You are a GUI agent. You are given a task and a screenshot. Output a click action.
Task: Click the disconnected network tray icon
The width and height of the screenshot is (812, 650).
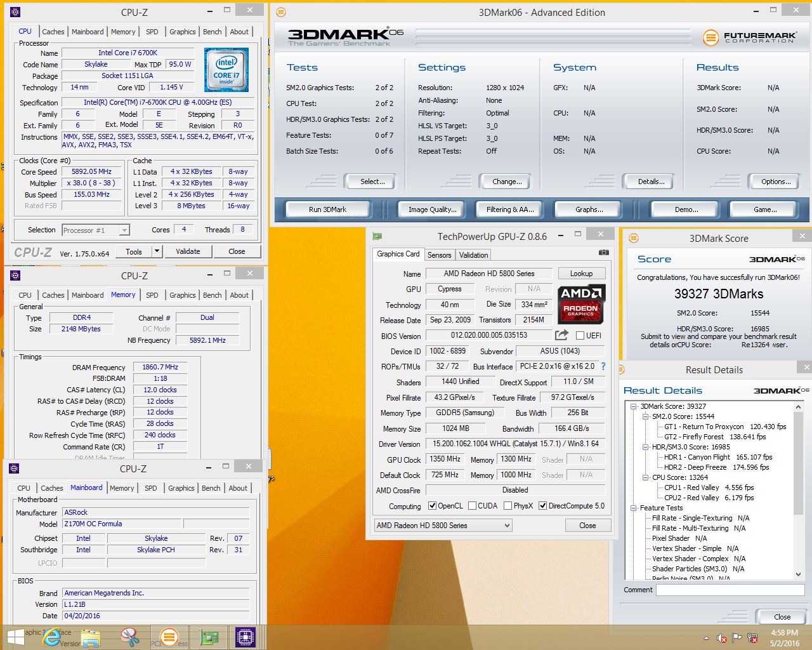[753, 637]
